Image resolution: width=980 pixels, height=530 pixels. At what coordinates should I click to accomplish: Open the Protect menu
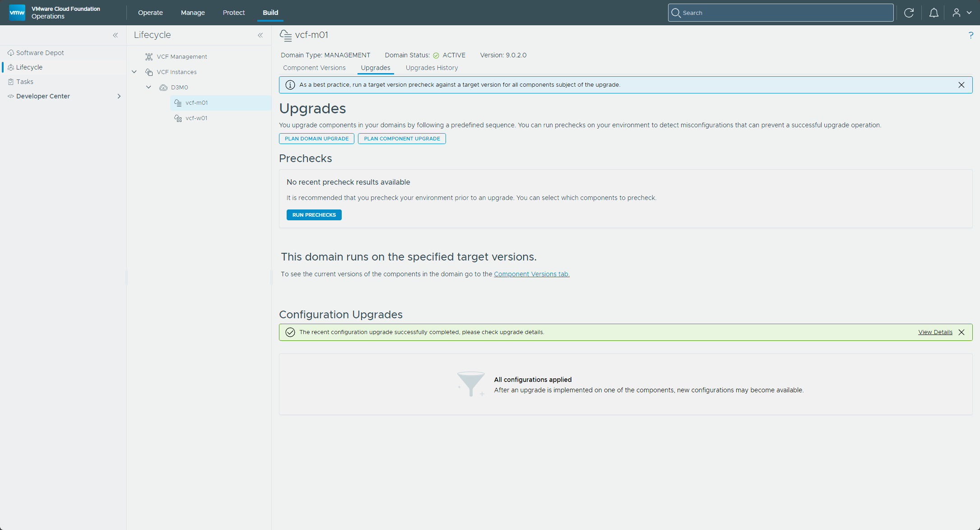234,13
